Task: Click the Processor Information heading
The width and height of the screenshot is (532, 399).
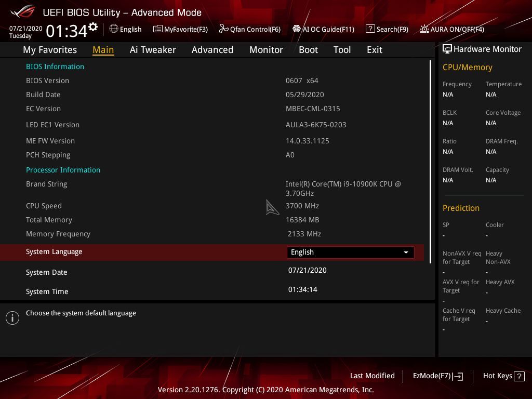Action: pyautogui.click(x=63, y=170)
